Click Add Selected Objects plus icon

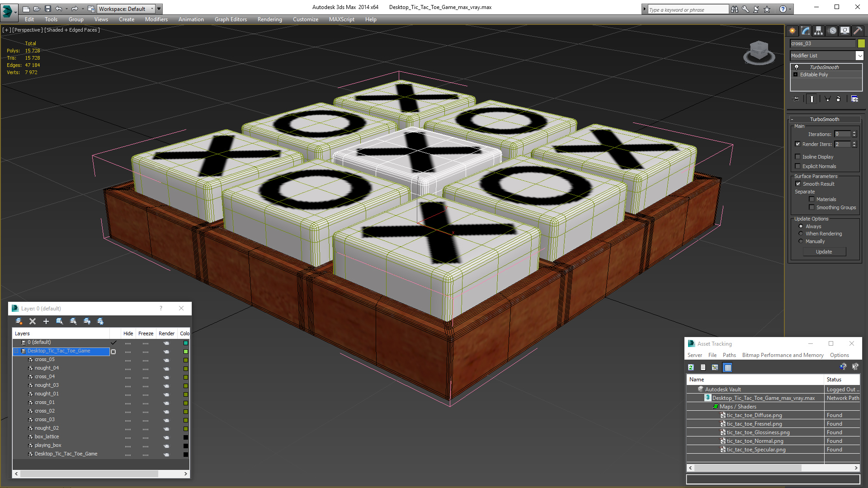point(46,321)
